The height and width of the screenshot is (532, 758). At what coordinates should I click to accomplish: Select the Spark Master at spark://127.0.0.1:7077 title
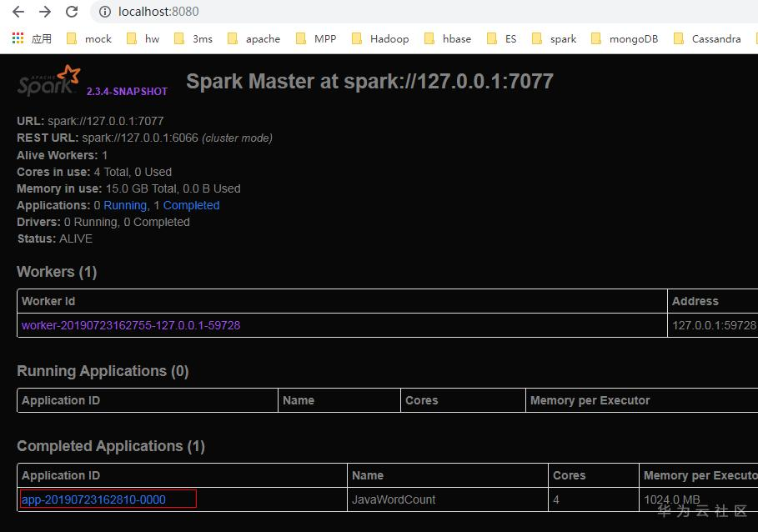(x=369, y=81)
